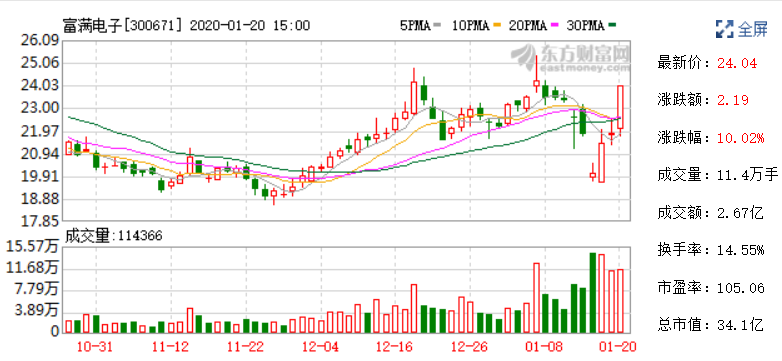Open the 全屏 fullscreen link
Image resolution: width=782 pixels, height=361 pixels.
(753, 29)
